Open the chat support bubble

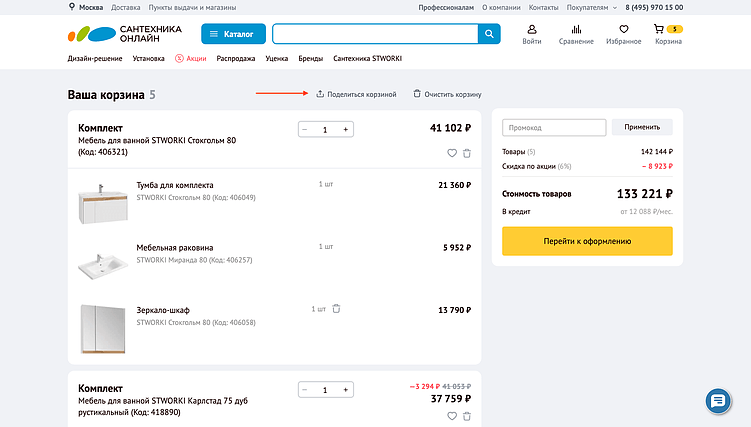pos(717,401)
